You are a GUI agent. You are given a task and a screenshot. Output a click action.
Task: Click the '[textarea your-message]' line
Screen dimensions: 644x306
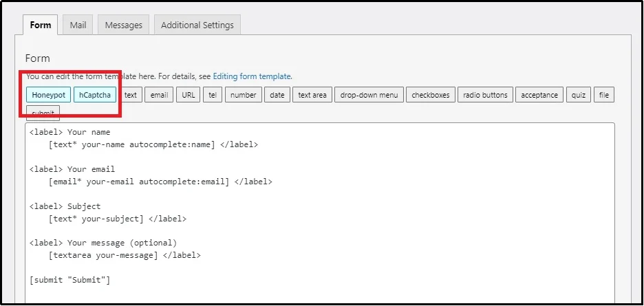click(x=125, y=256)
